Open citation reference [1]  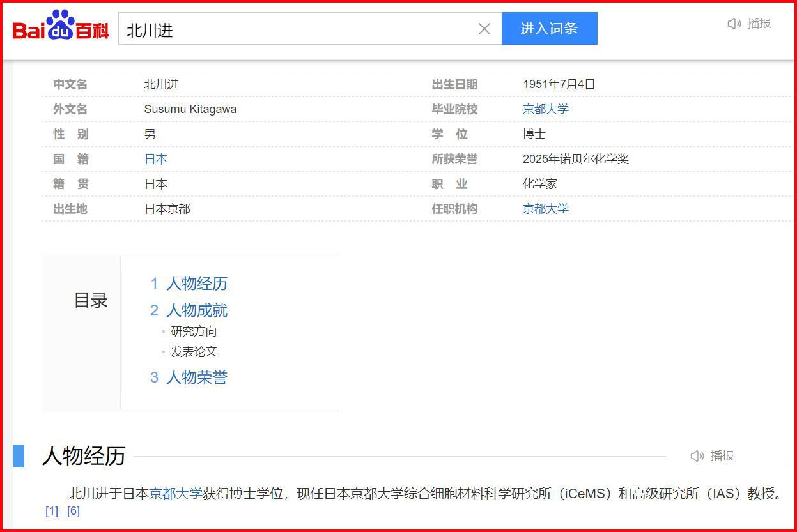click(52, 511)
